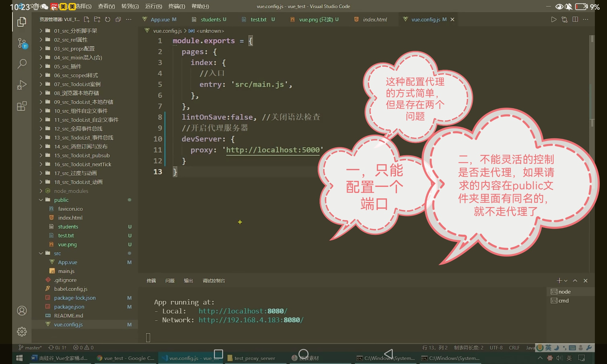
Task: Open the Source Control view
Action: 22,43
